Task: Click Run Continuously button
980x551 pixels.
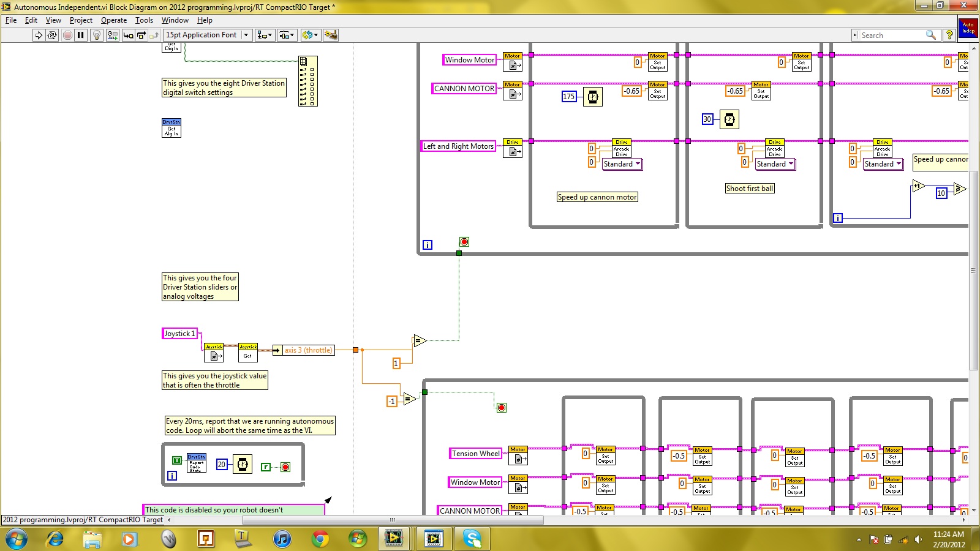Action: coord(52,35)
